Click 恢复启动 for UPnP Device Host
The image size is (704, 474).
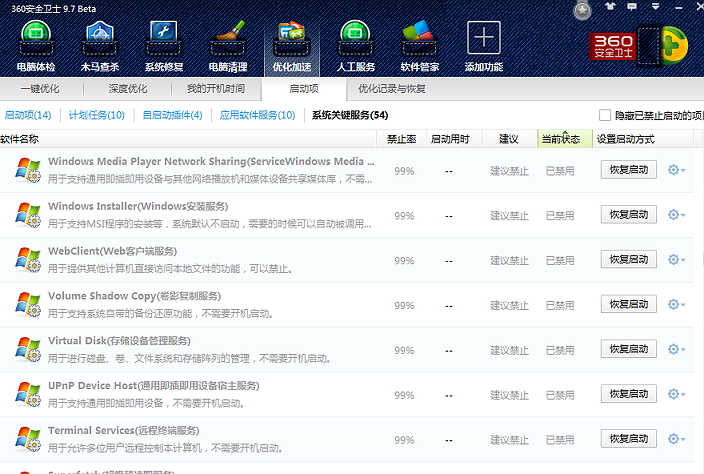coord(629,394)
